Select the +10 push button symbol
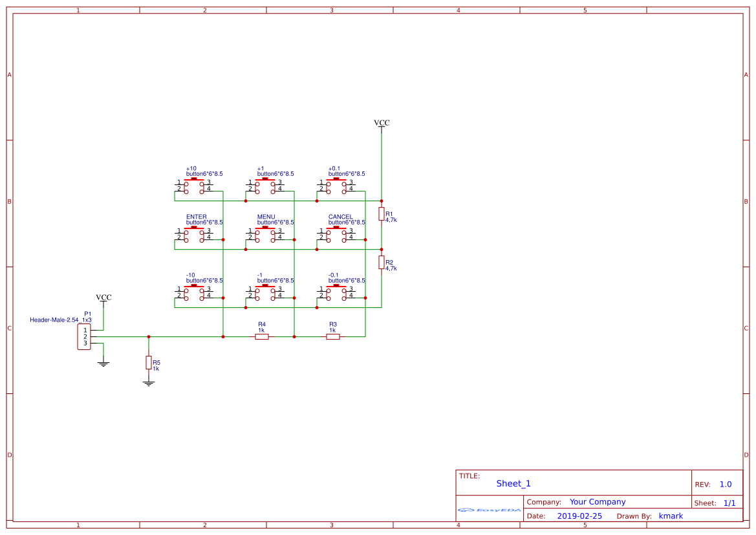The image size is (756, 535). point(194,186)
